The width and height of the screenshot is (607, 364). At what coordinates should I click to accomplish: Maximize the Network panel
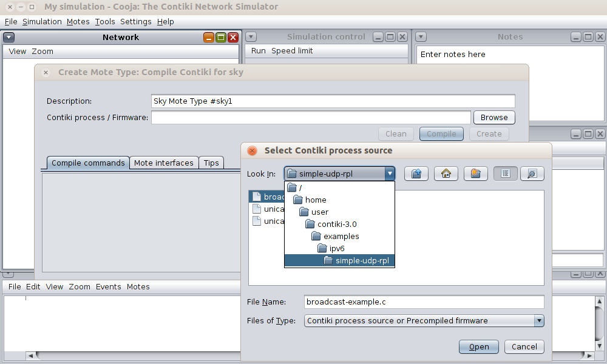coord(221,37)
